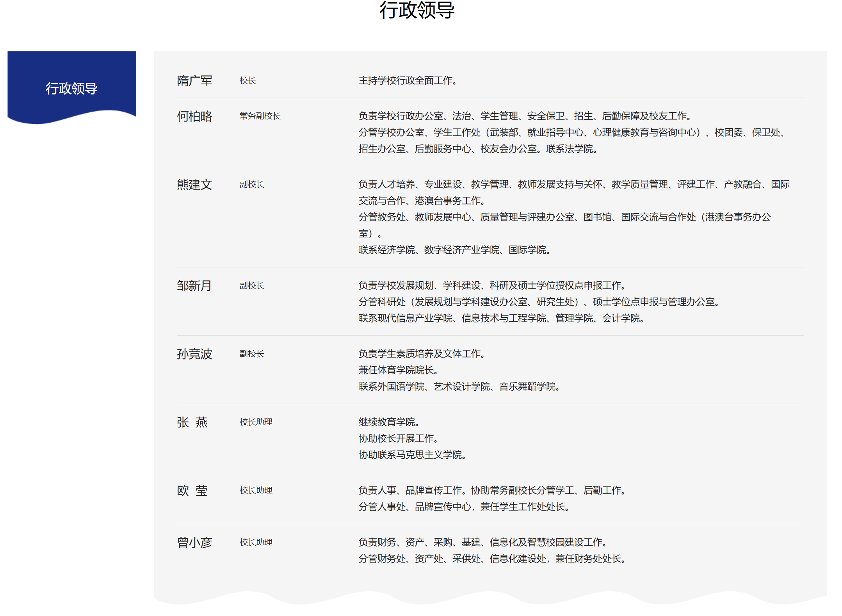Click line starting 分管财务处、资产处
842x616 pixels.
493,559
